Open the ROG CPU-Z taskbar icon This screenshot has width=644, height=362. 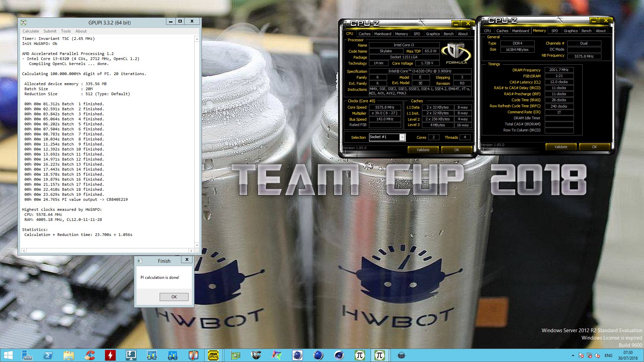pyautogui.click(x=256, y=355)
